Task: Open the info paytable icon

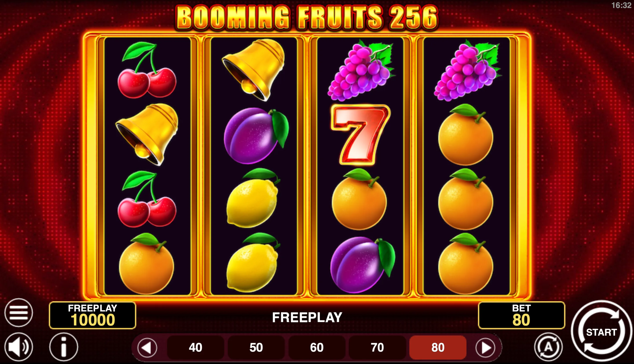Action: [64, 347]
